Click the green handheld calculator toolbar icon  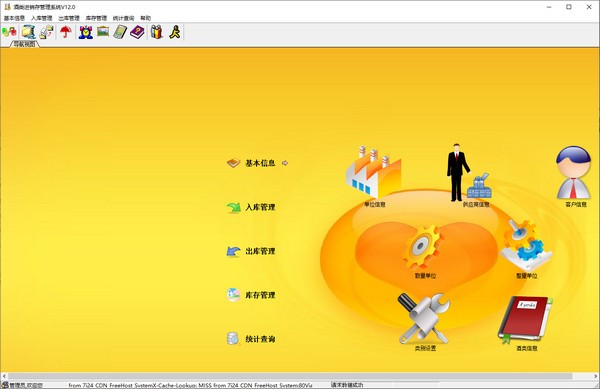coord(120,32)
